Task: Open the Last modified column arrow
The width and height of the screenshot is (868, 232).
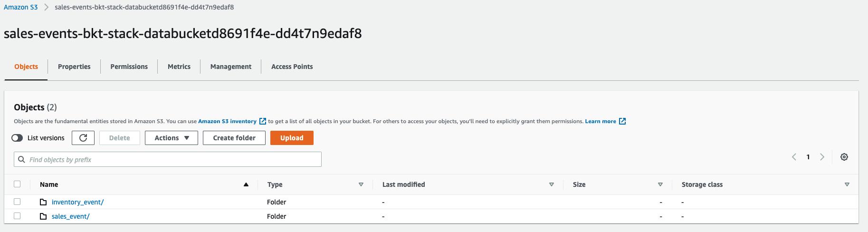Action: tap(552, 184)
